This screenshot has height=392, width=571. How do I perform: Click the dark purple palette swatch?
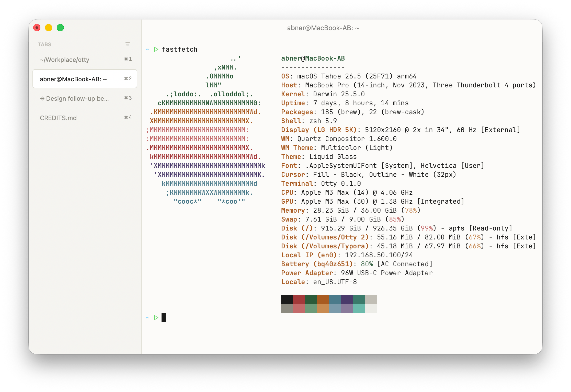click(x=347, y=299)
